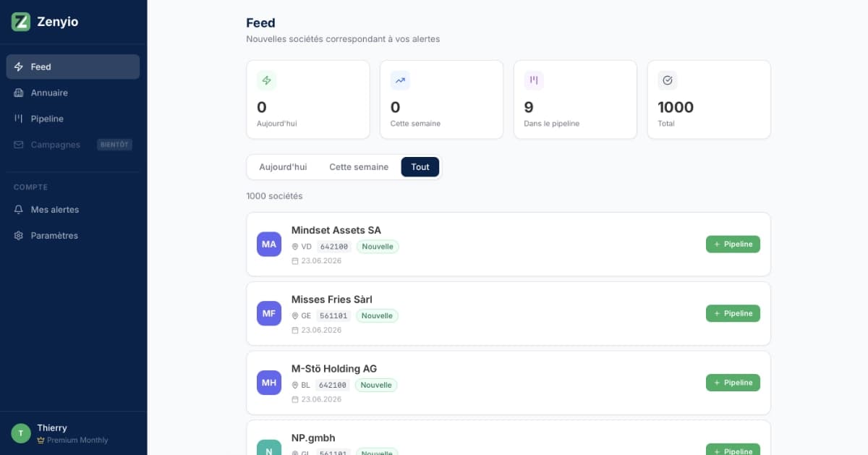This screenshot has height=455, width=868.
Task: Click the M-Stö Holding AG company name
Action: [334, 369]
